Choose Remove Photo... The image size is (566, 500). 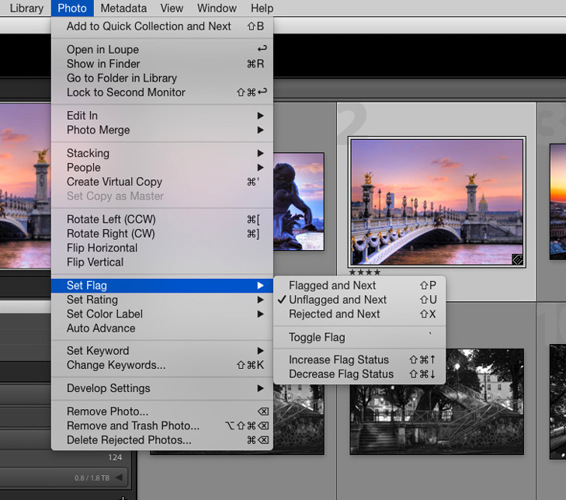(162, 412)
